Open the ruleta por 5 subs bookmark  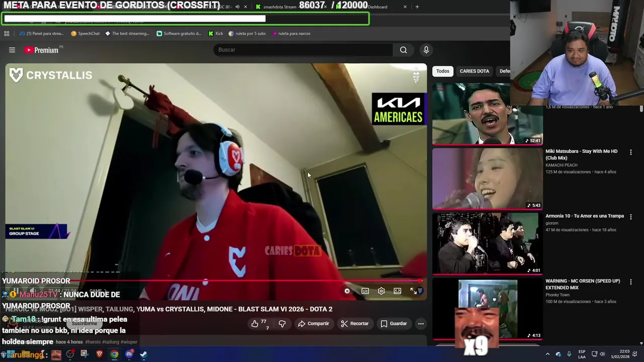(247, 34)
